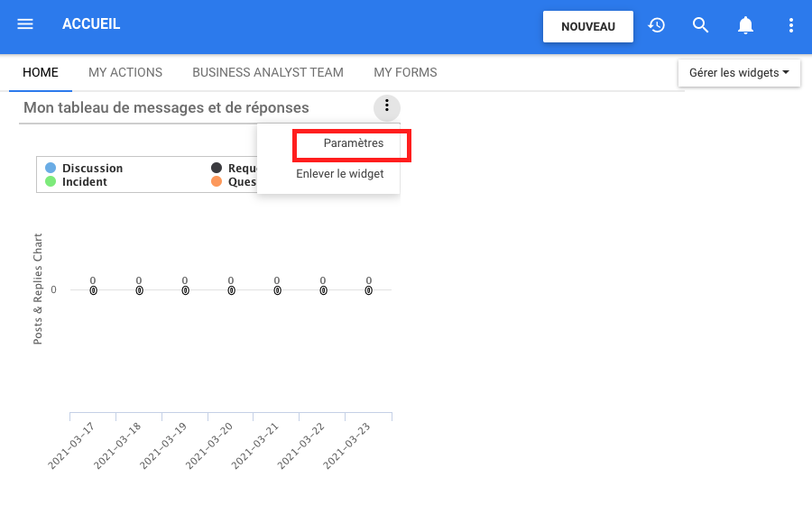Open the BUSINESS ANALYST TEAM tab

tap(268, 73)
